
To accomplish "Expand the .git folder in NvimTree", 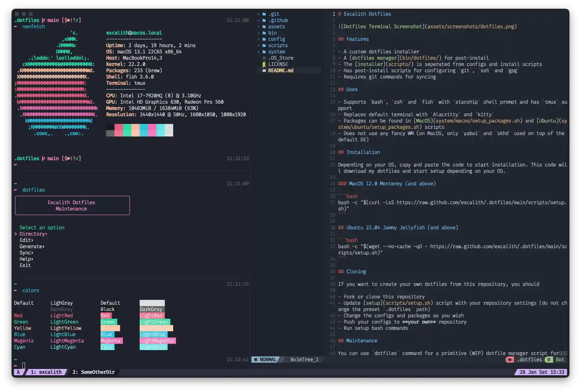I will click(x=258, y=14).
